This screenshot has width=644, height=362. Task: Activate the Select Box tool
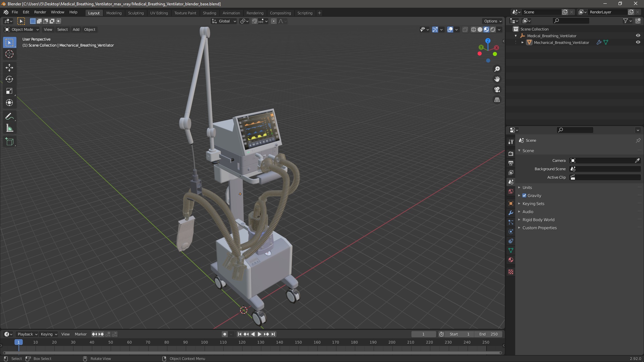[x=9, y=43]
